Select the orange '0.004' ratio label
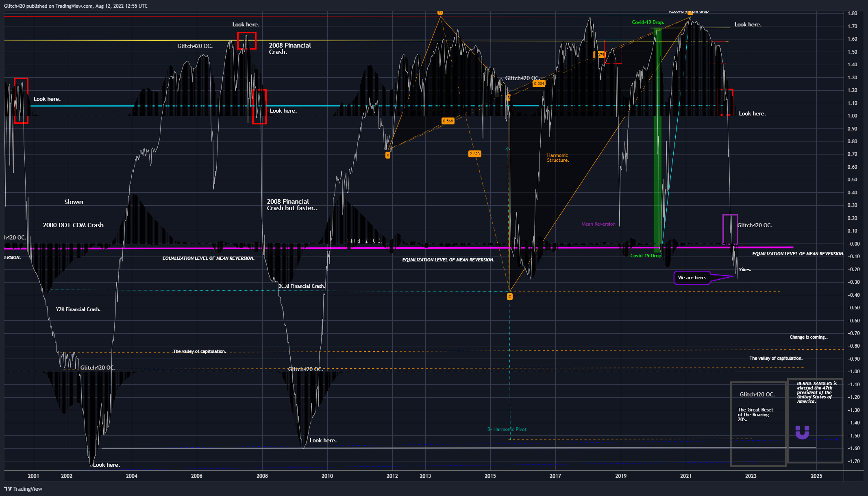 [539, 84]
